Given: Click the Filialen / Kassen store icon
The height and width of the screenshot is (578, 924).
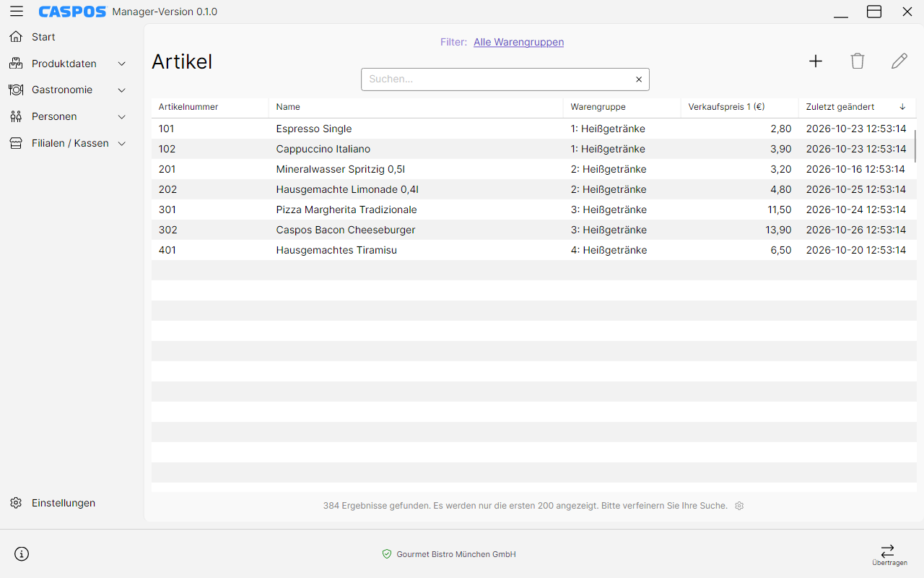Looking at the screenshot, I should (16, 143).
